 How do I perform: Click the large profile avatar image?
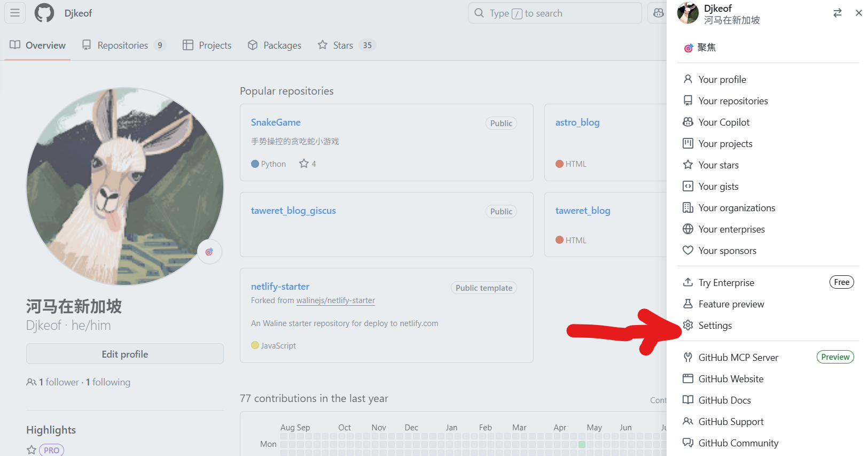(125, 187)
